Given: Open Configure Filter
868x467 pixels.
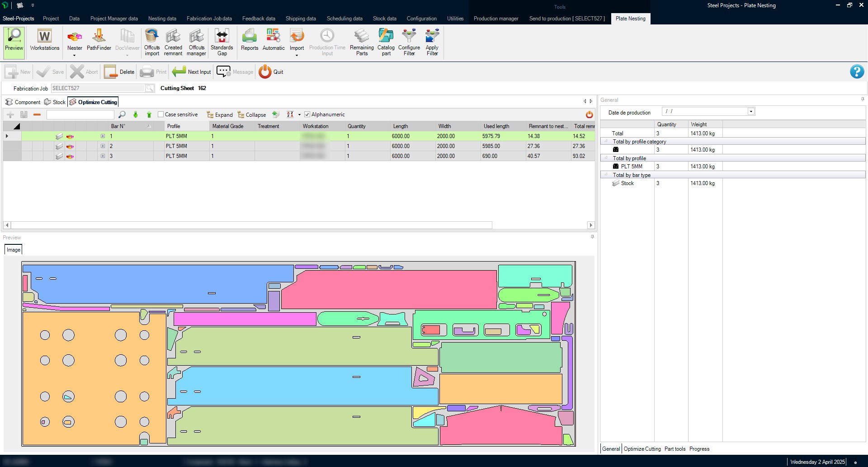Looking at the screenshot, I should pos(409,42).
